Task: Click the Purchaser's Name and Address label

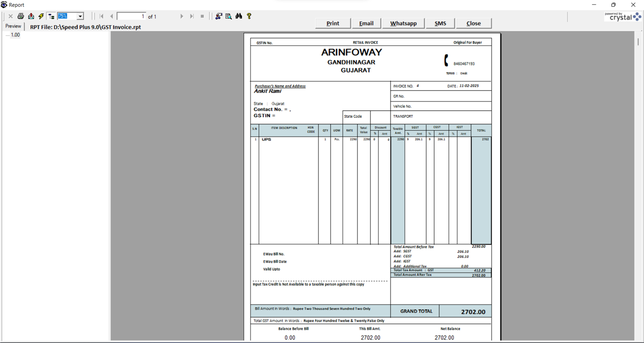Action: (x=280, y=86)
